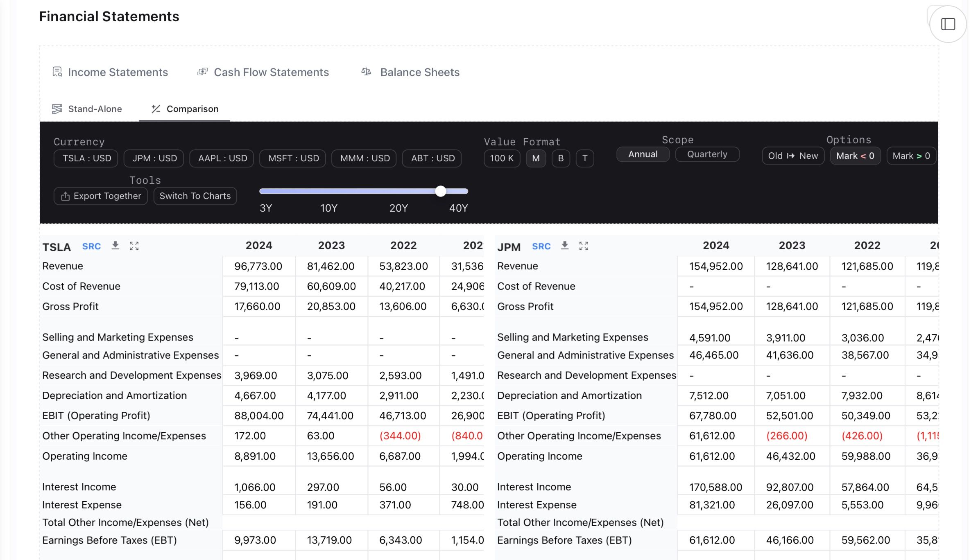The width and height of the screenshot is (978, 560).
Task: Open the Balance Sheets tab
Action: click(x=410, y=72)
